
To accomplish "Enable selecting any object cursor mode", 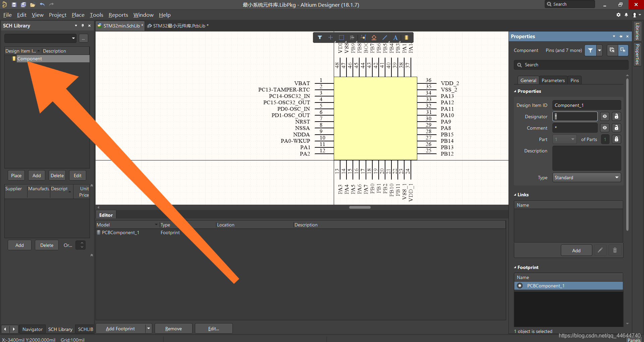I will point(612,50).
